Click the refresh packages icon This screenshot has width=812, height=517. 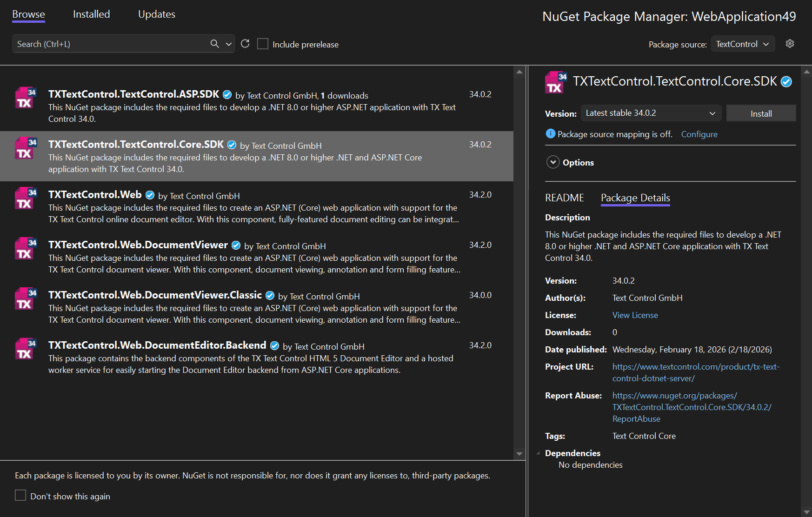[x=246, y=43]
